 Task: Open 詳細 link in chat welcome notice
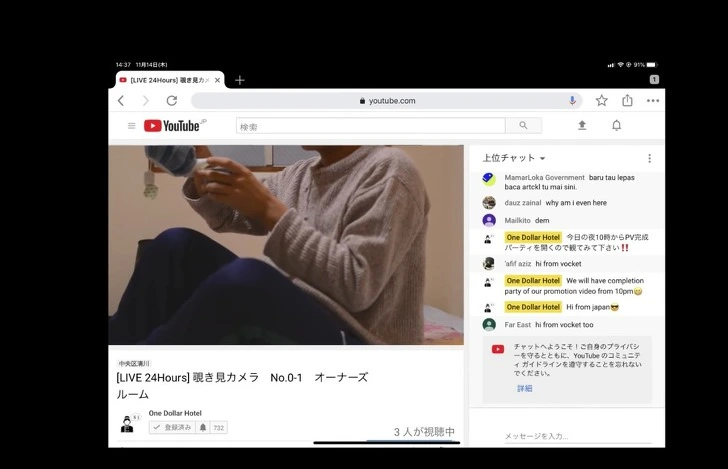[525, 388]
